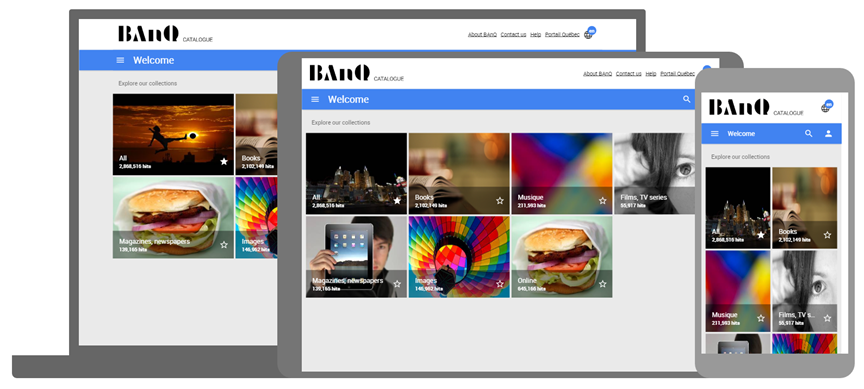This screenshot has height=389, width=864.
Task: Open Online collection tile on tablet
Action: (562, 257)
